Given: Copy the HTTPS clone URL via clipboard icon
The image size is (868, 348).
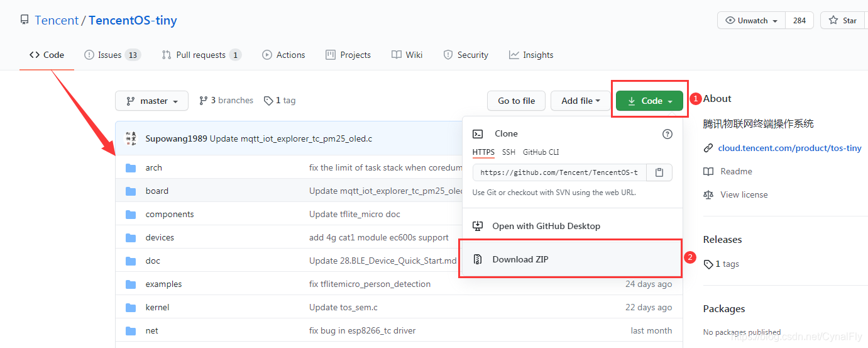Looking at the screenshot, I should (659, 172).
